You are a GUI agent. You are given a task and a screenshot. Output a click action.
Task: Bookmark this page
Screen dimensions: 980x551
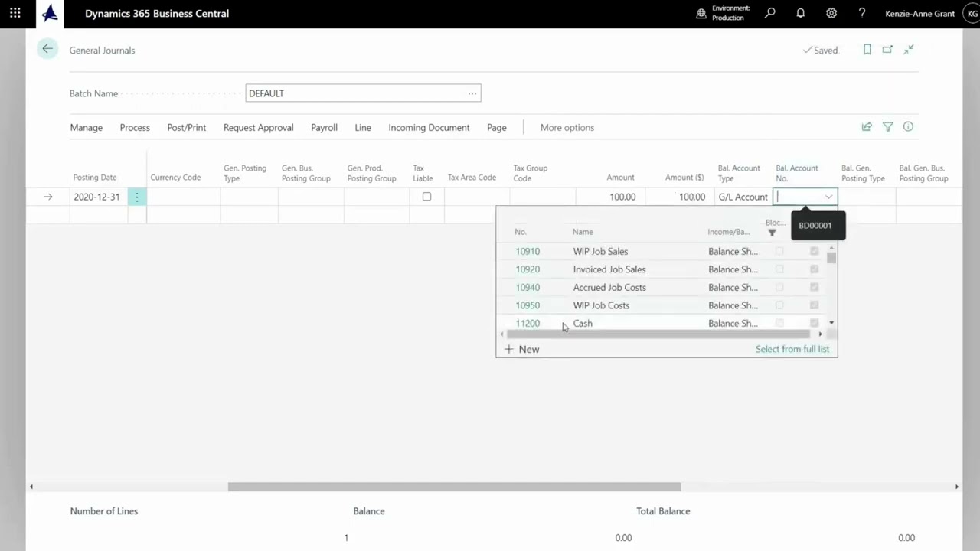(x=867, y=50)
